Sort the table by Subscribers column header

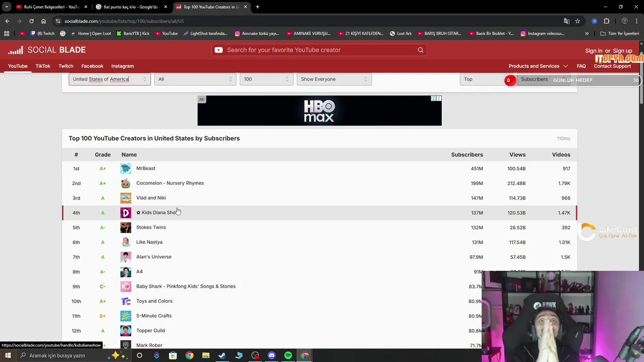pyautogui.click(x=467, y=154)
